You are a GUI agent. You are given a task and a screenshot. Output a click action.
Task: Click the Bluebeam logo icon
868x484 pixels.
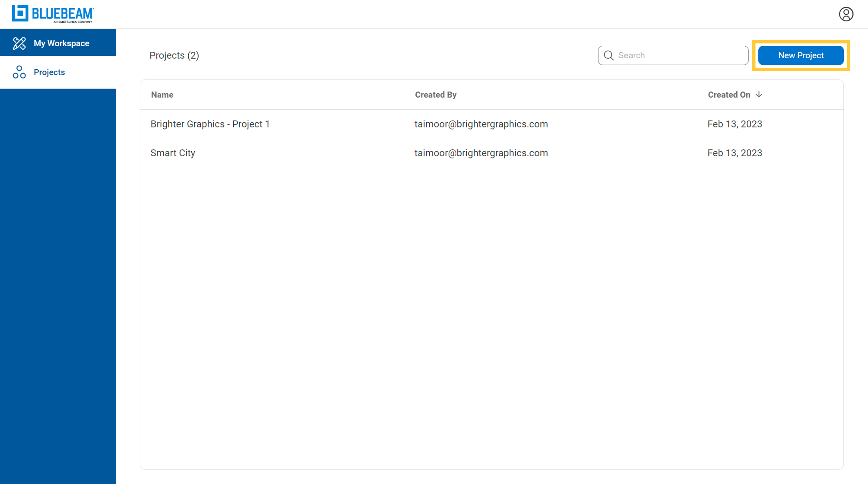tap(20, 13)
